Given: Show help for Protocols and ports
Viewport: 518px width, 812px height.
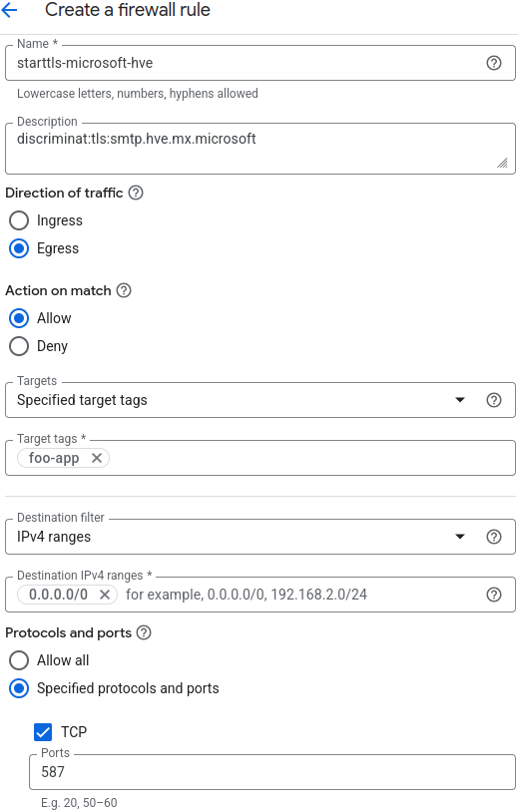Looking at the screenshot, I should pyautogui.click(x=144, y=632).
